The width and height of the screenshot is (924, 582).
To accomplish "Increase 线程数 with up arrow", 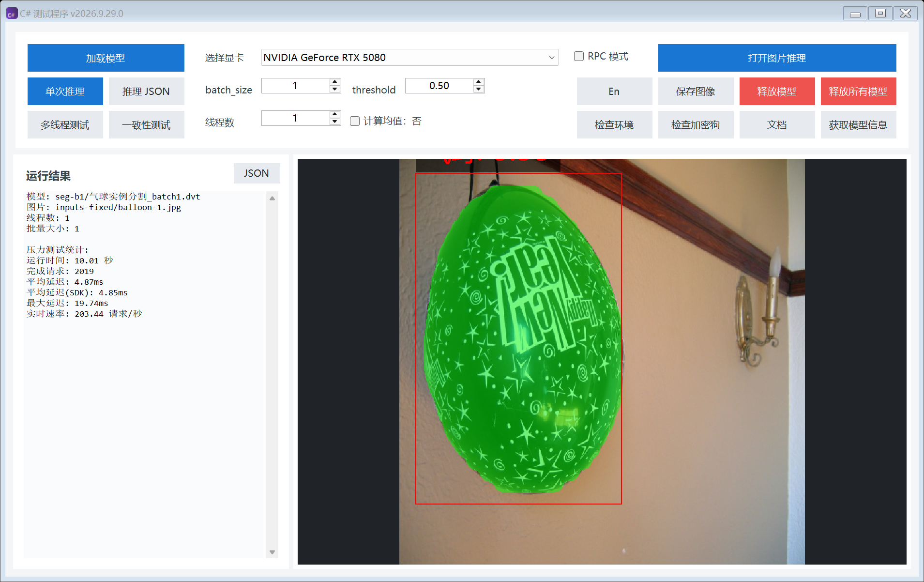I will [335, 114].
